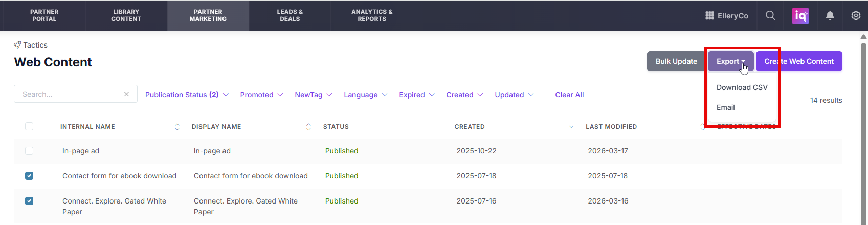Open notifications bell
Screen dimensions: 868x225
[x=830, y=16]
